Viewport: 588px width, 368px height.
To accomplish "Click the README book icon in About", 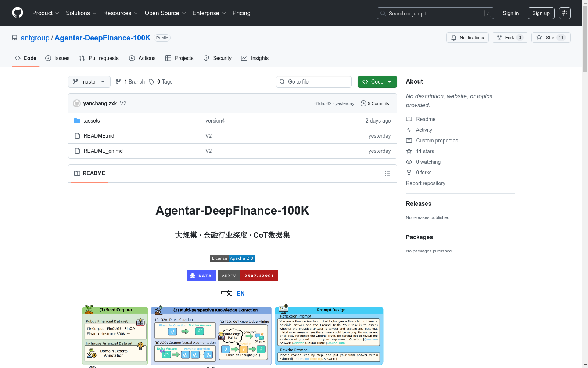I will coord(409,119).
